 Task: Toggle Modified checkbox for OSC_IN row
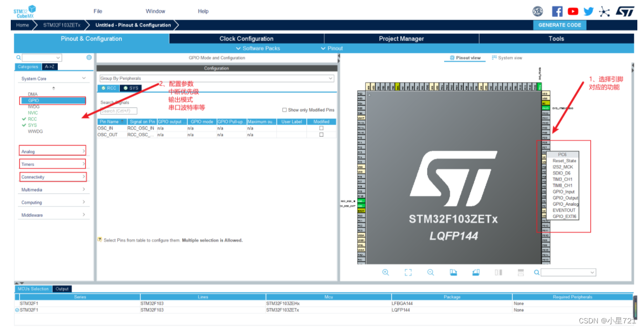(x=321, y=128)
